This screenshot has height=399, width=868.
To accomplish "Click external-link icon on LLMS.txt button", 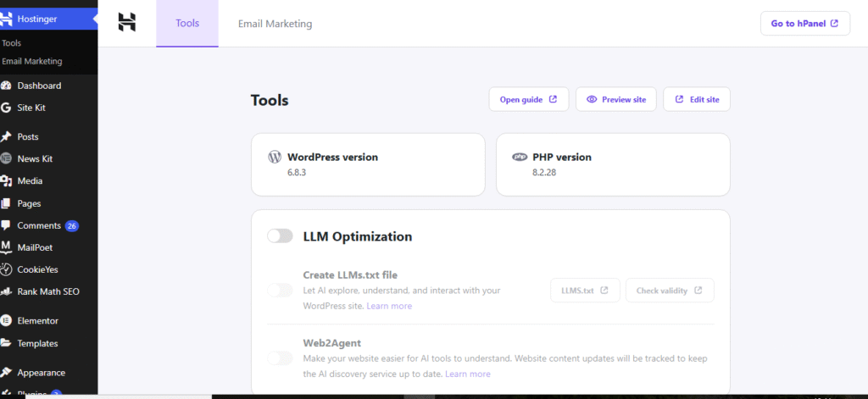I will [x=604, y=290].
